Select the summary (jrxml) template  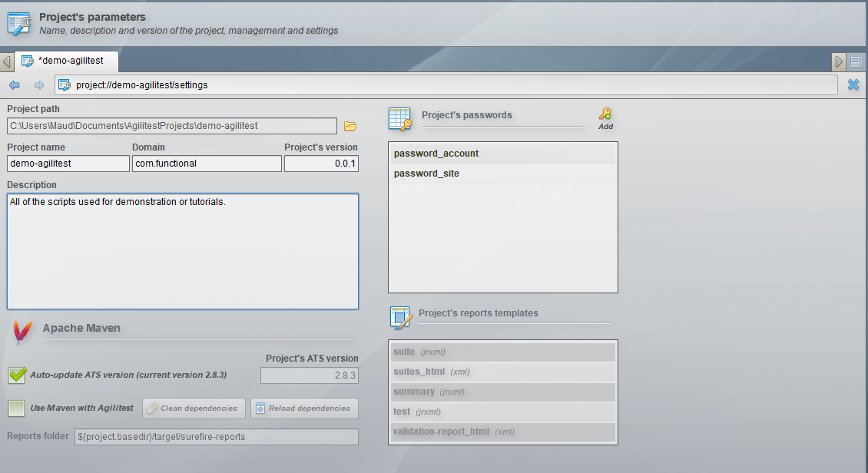pyautogui.click(x=502, y=392)
